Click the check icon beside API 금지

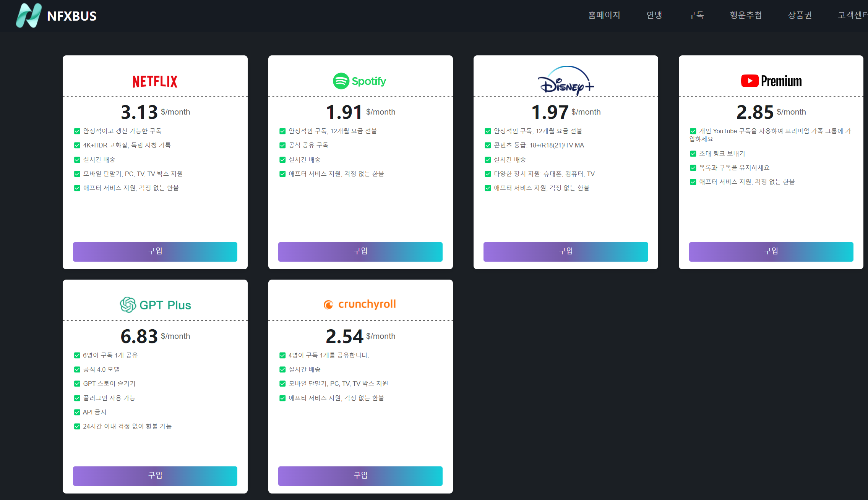click(x=77, y=413)
